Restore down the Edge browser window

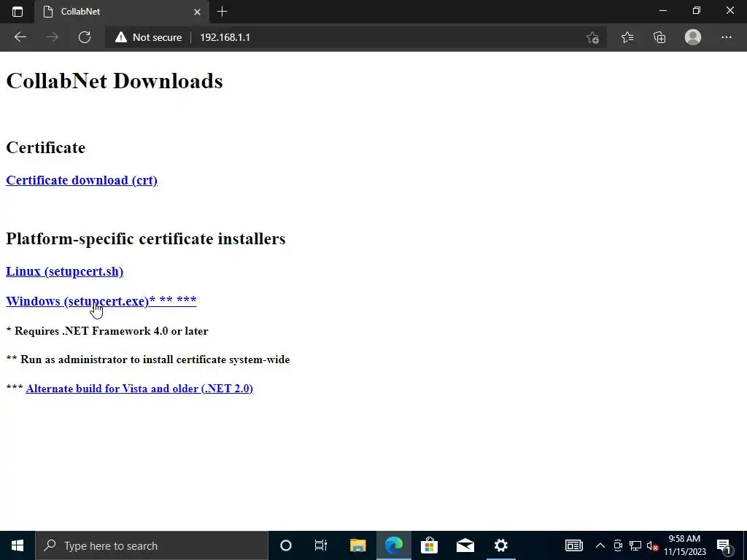(697, 10)
